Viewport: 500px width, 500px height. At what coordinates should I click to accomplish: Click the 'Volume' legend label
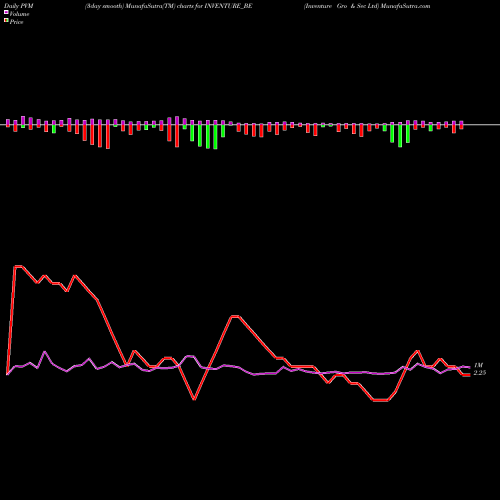click(x=19, y=14)
